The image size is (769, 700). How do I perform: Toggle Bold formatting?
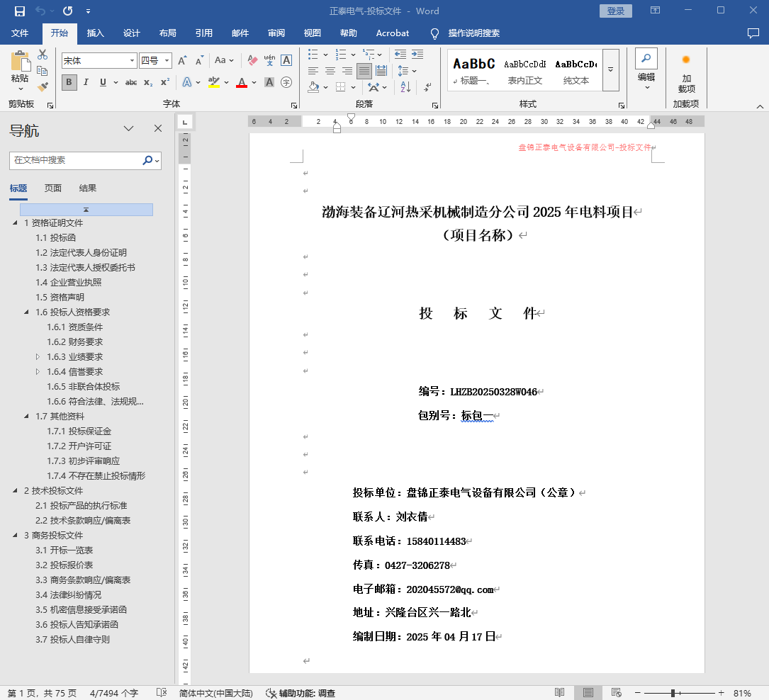[x=69, y=82]
